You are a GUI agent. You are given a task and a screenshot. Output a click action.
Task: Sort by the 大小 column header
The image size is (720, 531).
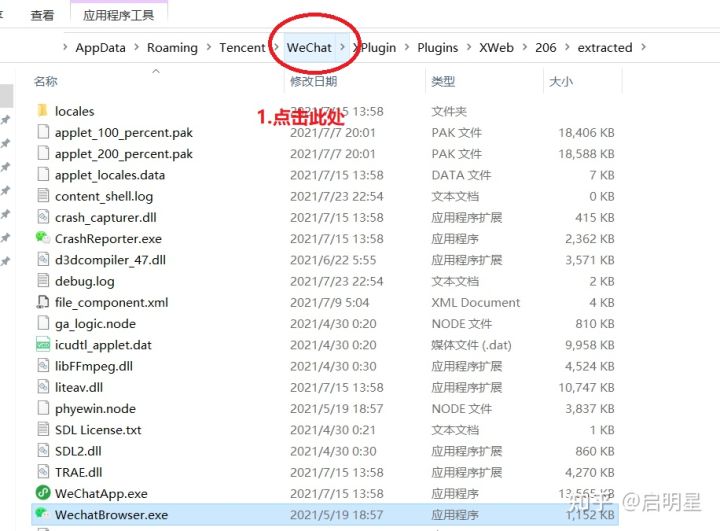pos(561,81)
